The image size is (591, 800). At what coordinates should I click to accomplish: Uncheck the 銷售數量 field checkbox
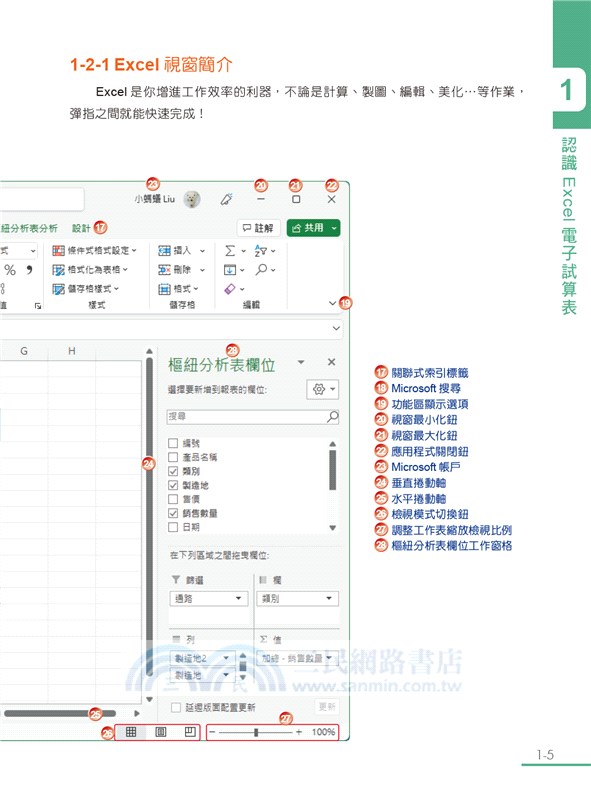coord(173,513)
